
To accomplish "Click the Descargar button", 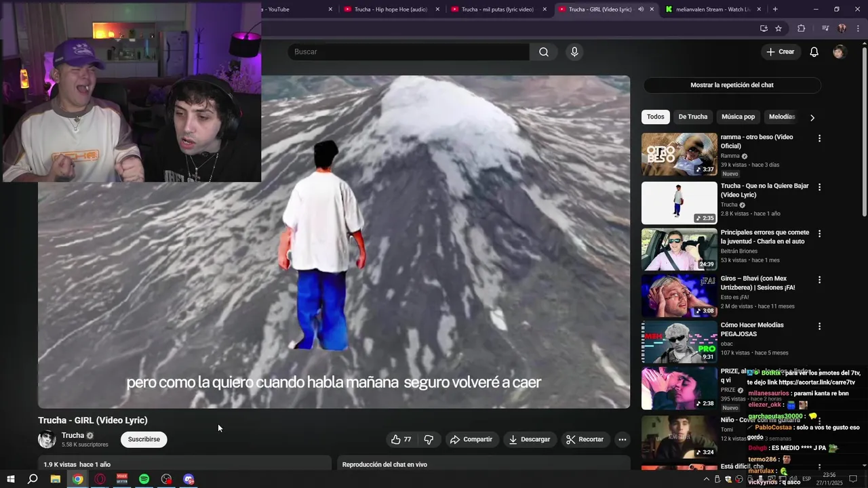I will (x=530, y=439).
